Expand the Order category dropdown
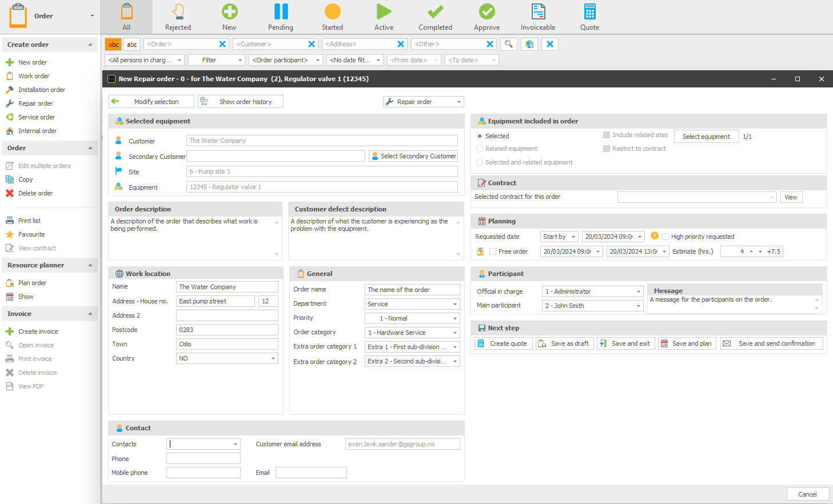The width and height of the screenshot is (833, 504). click(412, 333)
